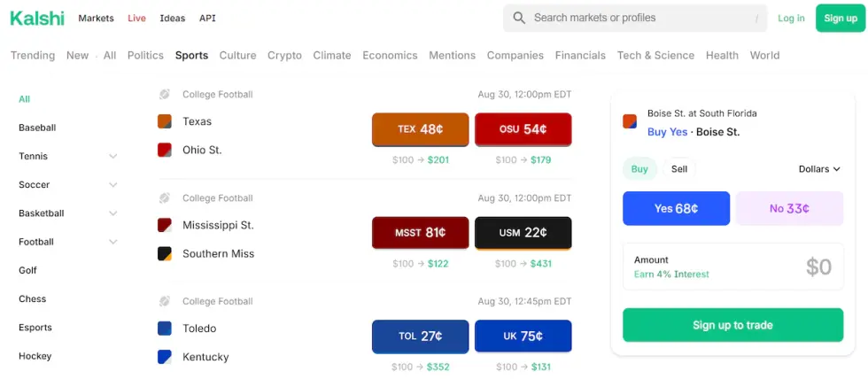Click the Texas team logo icon

pos(165,121)
